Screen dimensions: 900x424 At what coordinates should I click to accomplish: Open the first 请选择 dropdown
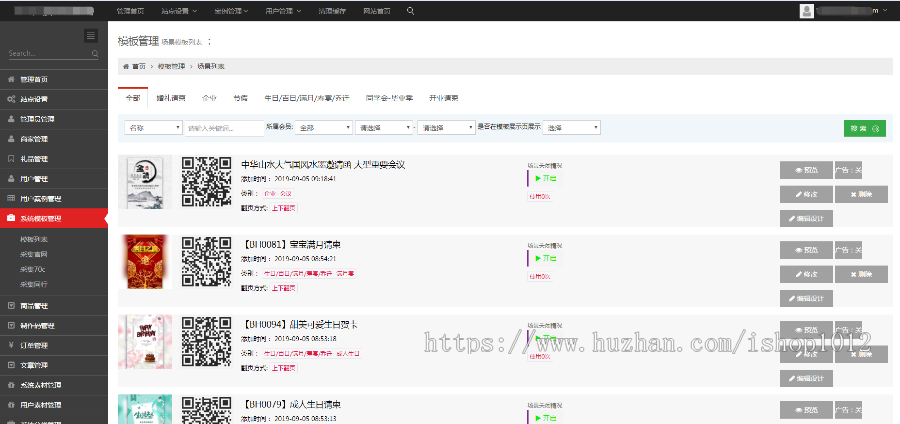tap(383, 128)
